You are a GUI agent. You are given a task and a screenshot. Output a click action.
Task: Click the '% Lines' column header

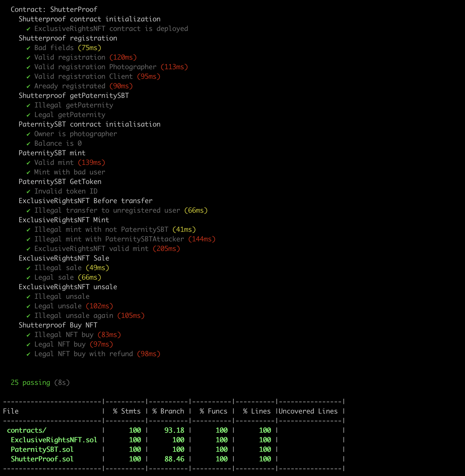pos(257,411)
